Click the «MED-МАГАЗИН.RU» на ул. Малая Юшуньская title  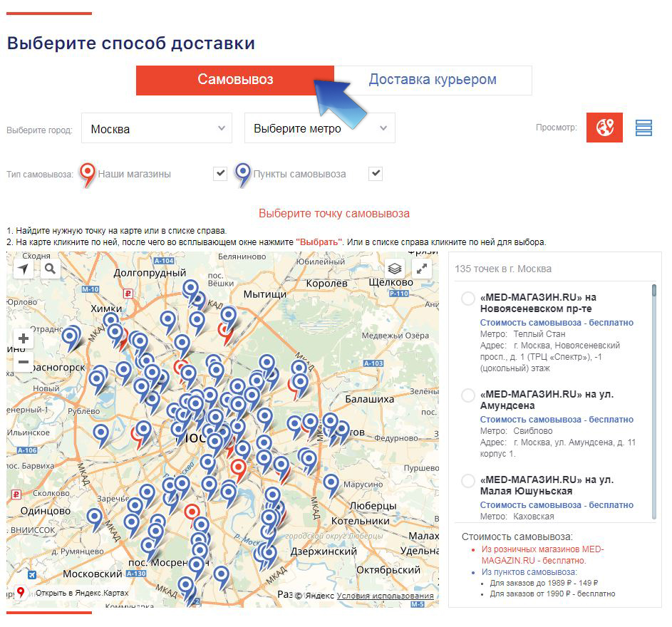pos(547,485)
